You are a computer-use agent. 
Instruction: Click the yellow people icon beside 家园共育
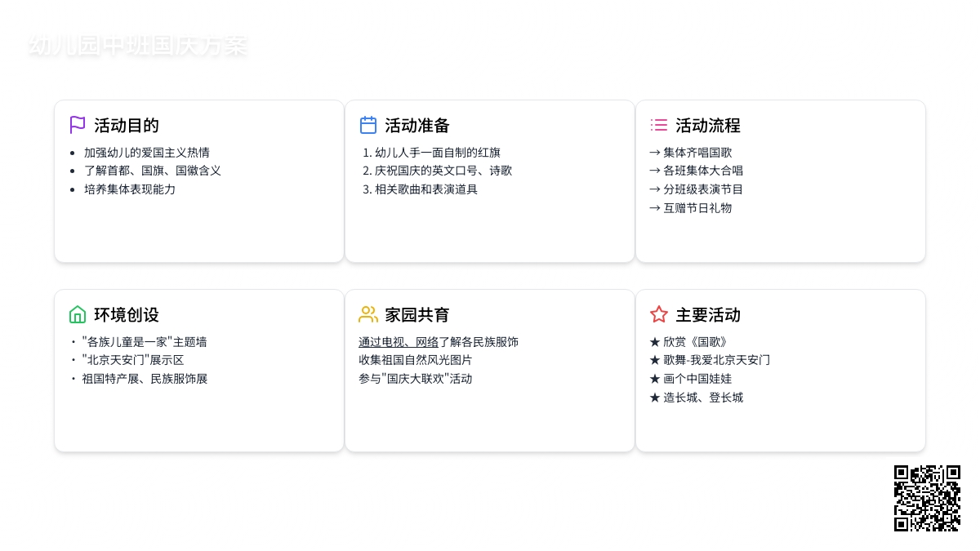(368, 314)
